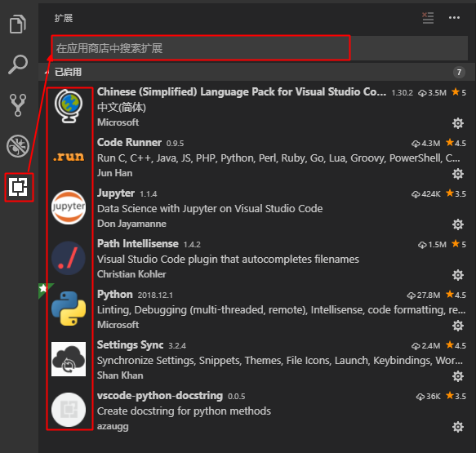Open manage gear for Settings Sync
The image size is (476, 453).
(458, 376)
